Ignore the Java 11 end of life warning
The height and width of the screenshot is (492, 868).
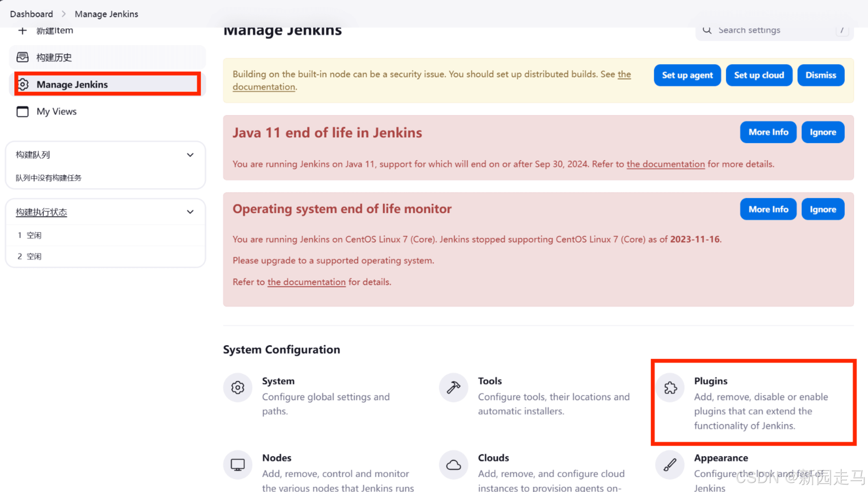click(x=823, y=132)
